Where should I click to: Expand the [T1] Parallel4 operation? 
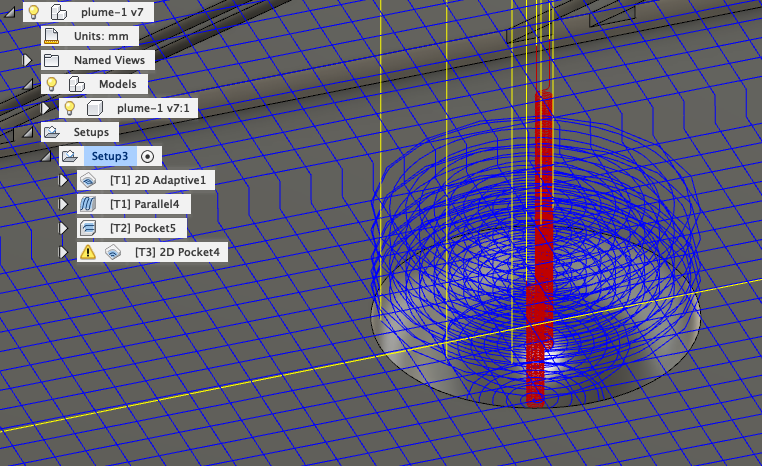(x=63, y=204)
